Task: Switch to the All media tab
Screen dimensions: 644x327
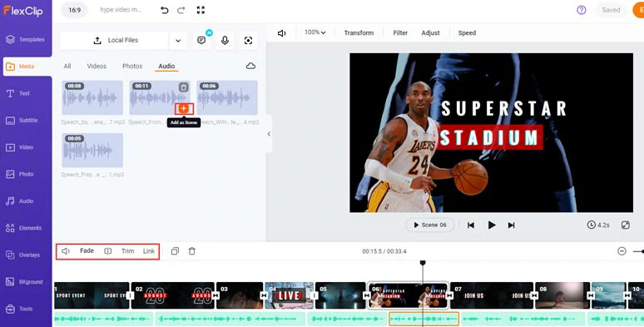Action: 67,66
